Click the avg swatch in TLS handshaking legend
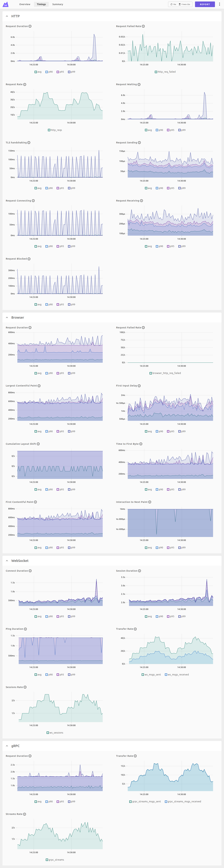The image size is (224, 868). [36, 188]
